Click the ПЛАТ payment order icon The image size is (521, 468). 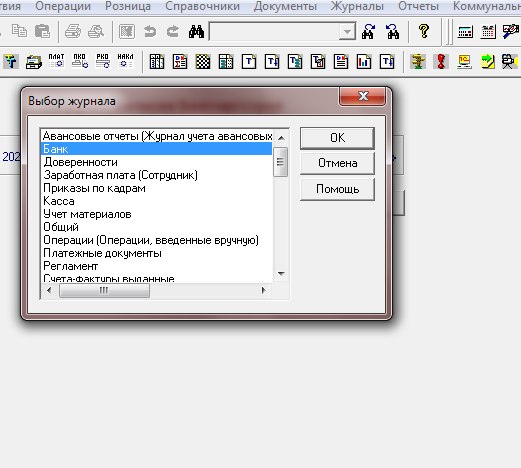[56, 61]
